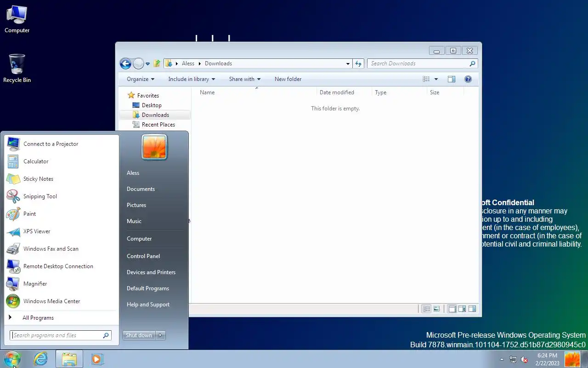Open recent pages dropdown arrow
The image size is (588, 368).
pos(147,64)
